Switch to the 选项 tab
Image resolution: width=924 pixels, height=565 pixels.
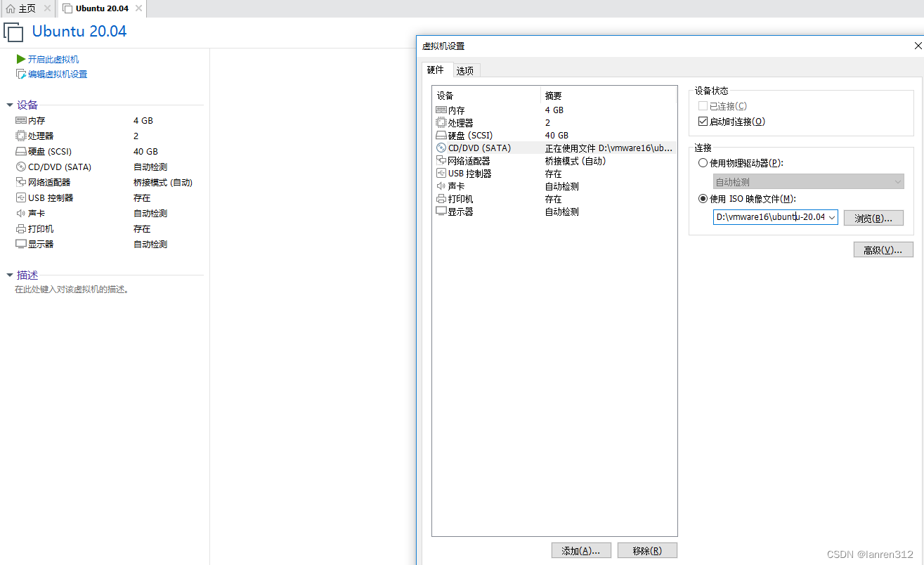(x=465, y=70)
